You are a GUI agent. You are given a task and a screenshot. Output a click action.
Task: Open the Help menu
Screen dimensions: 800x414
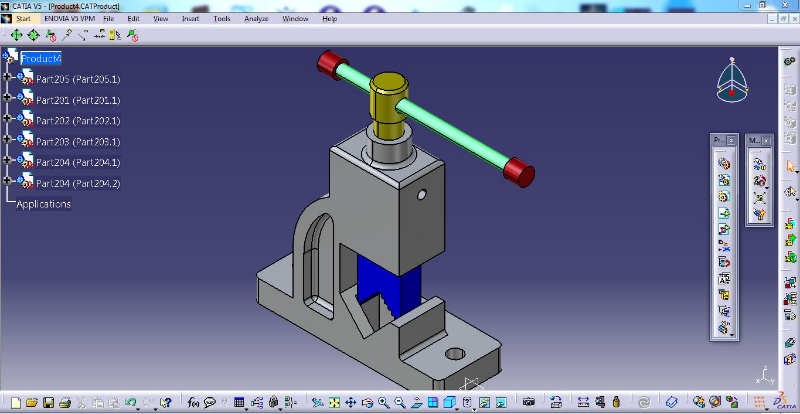[x=330, y=18]
